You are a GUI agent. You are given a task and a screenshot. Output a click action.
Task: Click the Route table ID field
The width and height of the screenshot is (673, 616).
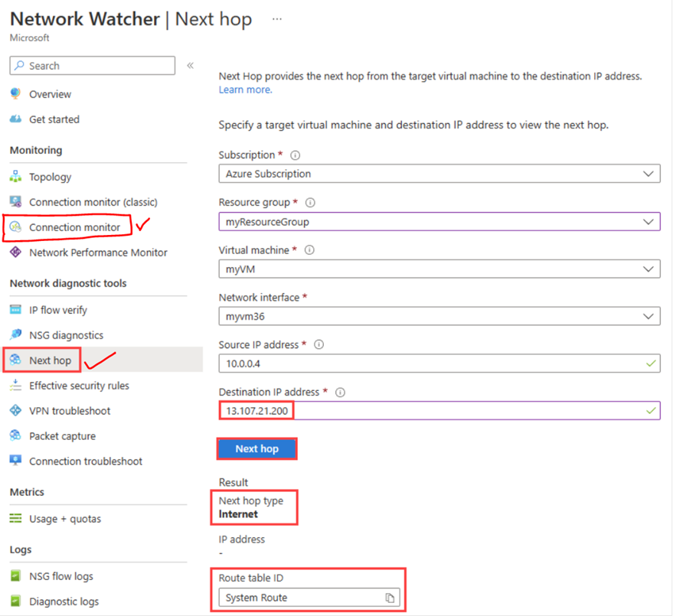point(309,598)
